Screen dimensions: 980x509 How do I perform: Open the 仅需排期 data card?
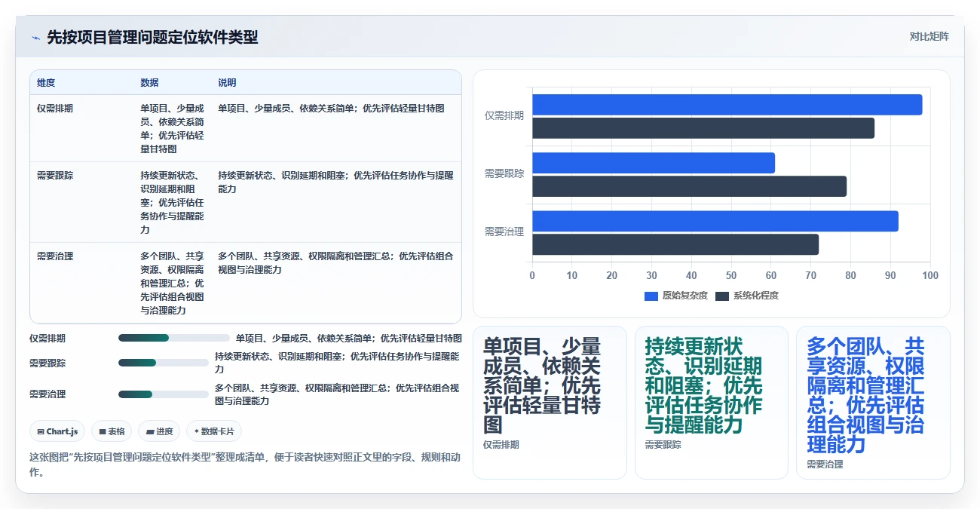coord(550,403)
